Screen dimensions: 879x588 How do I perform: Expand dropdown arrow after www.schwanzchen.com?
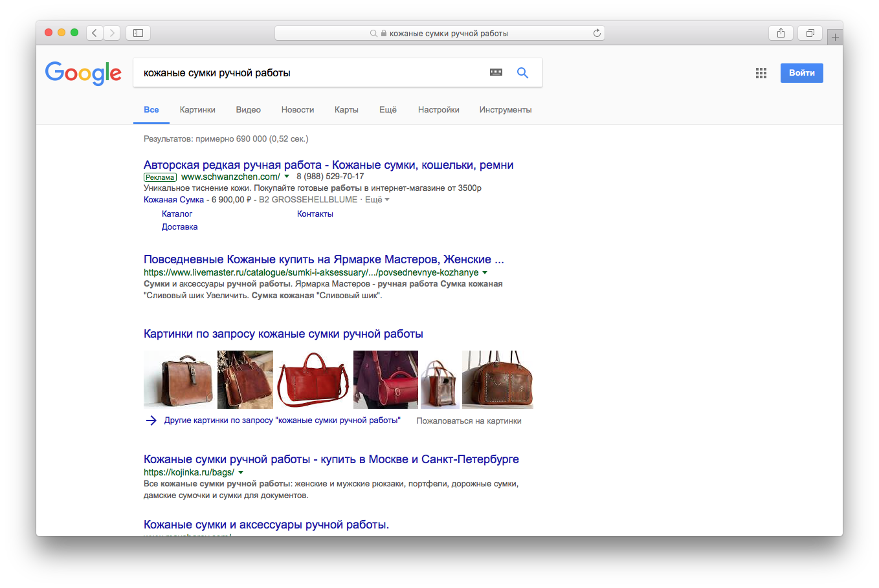(x=287, y=177)
